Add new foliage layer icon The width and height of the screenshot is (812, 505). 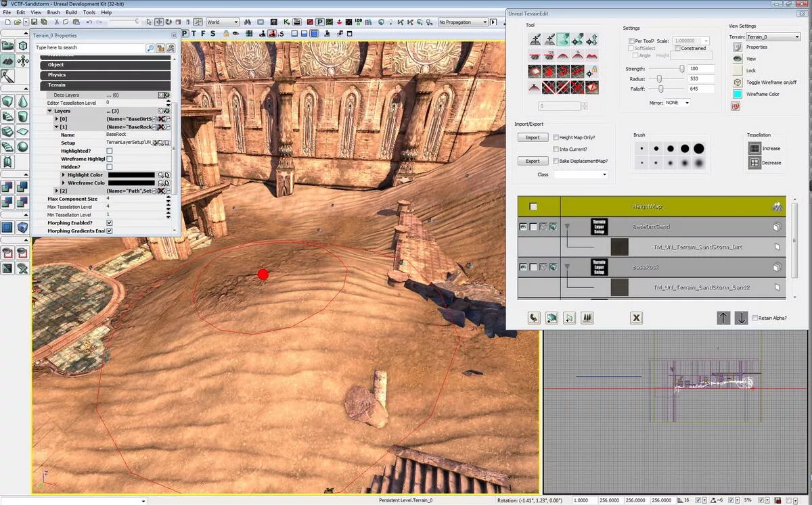tap(587, 318)
